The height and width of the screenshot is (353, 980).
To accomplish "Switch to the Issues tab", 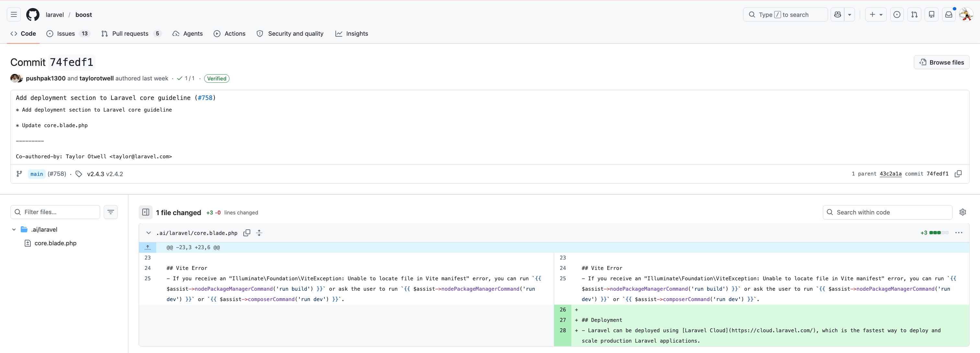I will click(66, 33).
